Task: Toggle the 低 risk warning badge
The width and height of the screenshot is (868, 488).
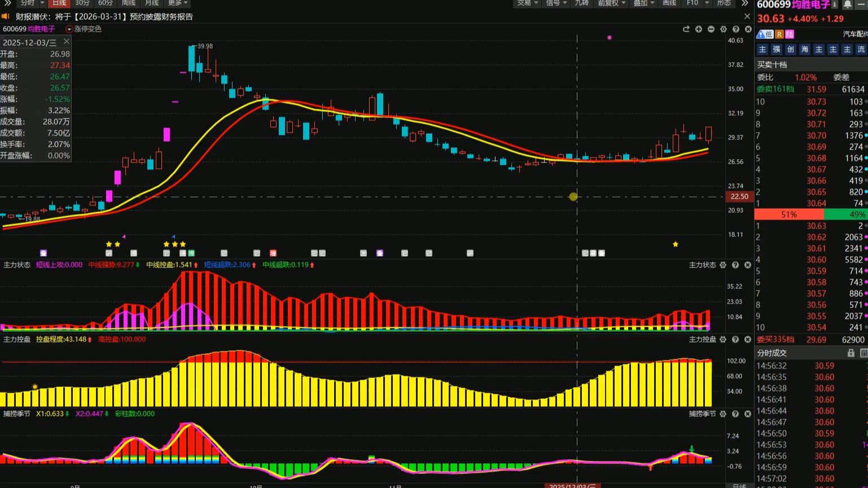Action: click(x=765, y=34)
